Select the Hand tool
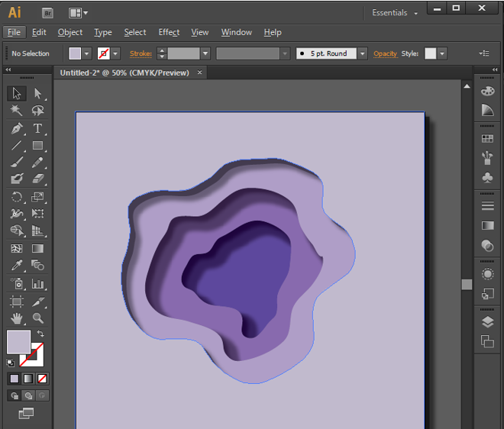This screenshot has width=504, height=429. coord(17,318)
